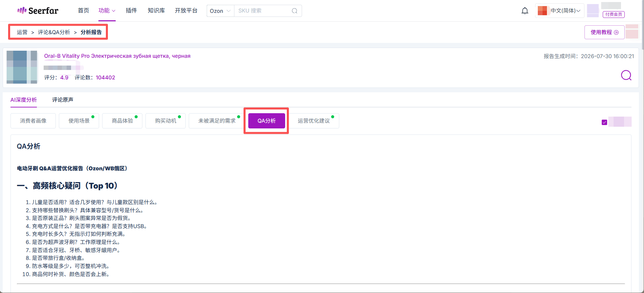Open the notification bell
The height and width of the screenshot is (293, 644).
click(525, 11)
